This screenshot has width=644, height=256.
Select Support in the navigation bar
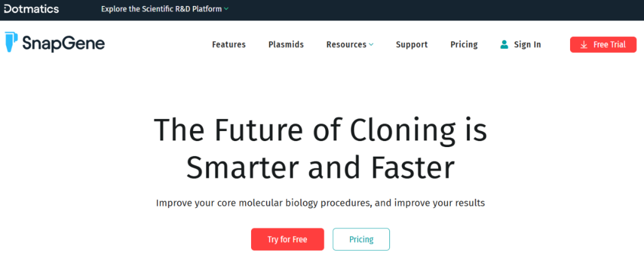point(412,45)
